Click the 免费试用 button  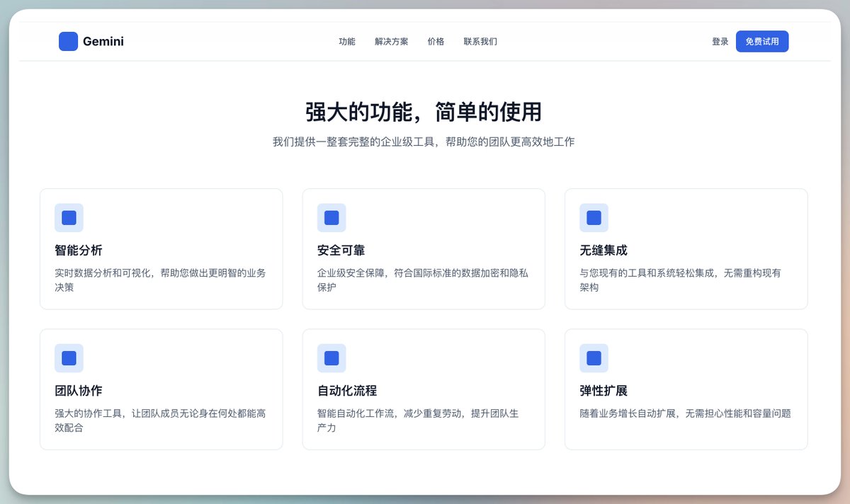pos(762,41)
